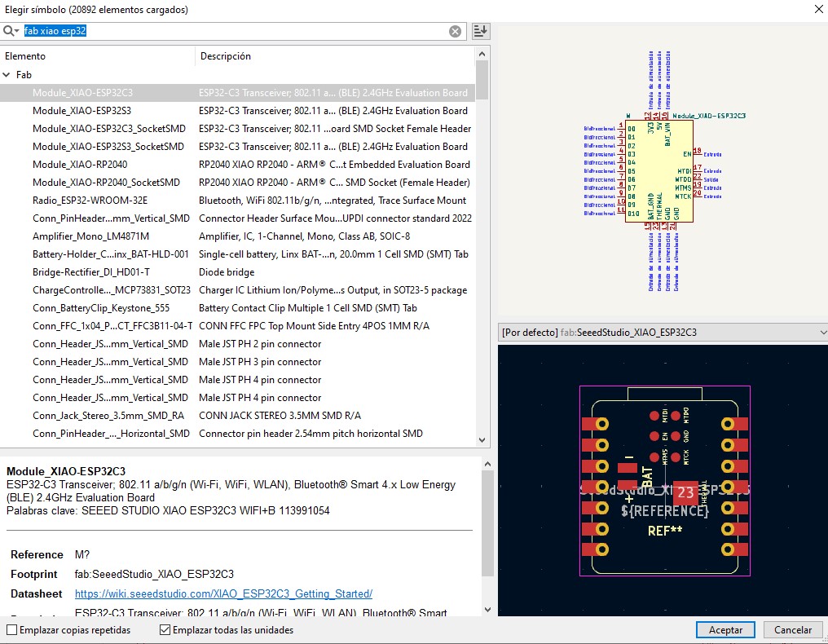Click the SeeedStudio XIAO footprint preview

tap(664, 481)
